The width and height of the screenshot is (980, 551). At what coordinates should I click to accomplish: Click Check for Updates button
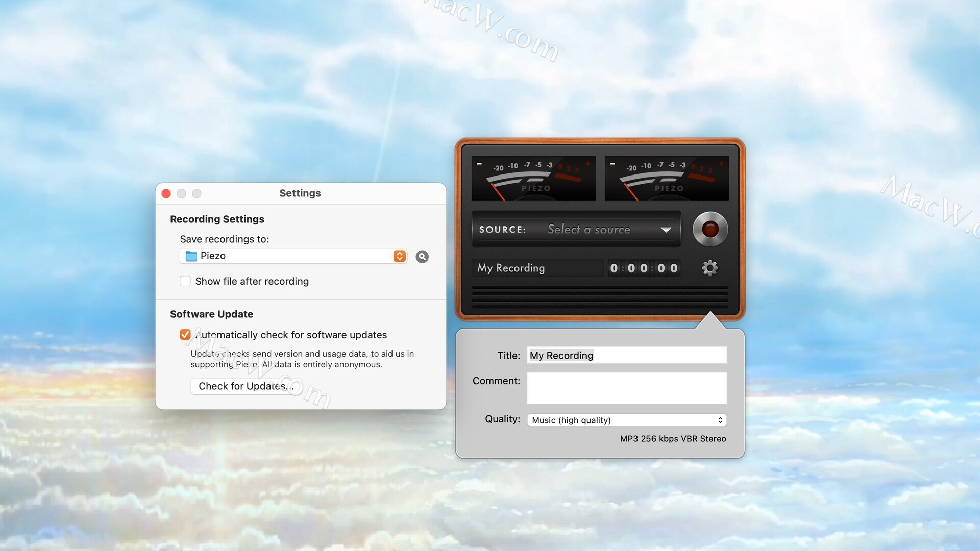click(x=246, y=386)
